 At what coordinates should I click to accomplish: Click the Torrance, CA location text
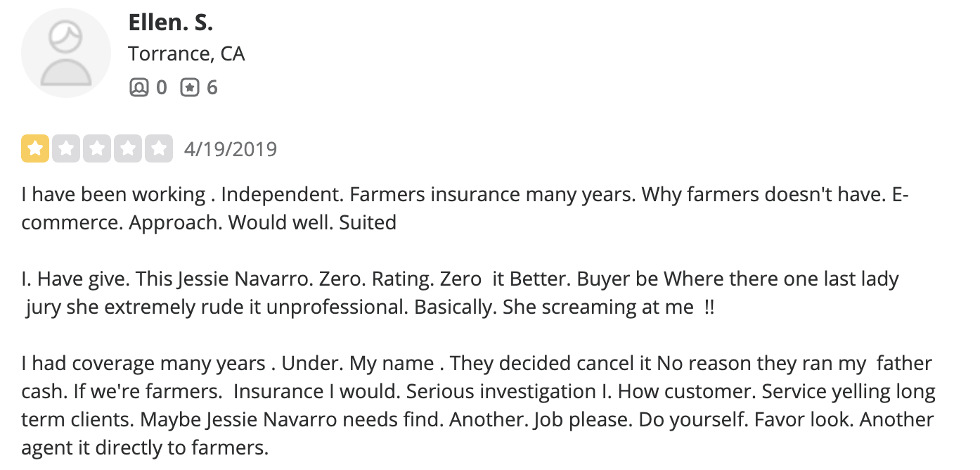click(186, 54)
